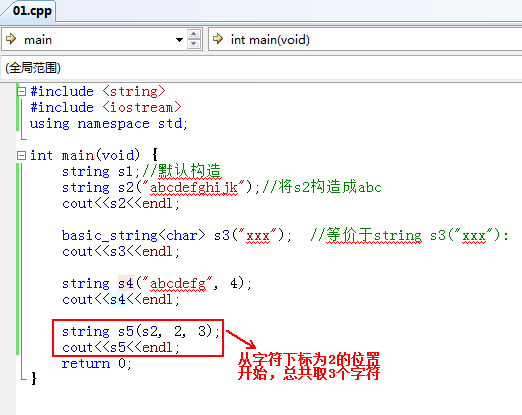Click the arrow icon before main
This screenshot has height=415, width=522.
pyautogui.click(x=11, y=39)
